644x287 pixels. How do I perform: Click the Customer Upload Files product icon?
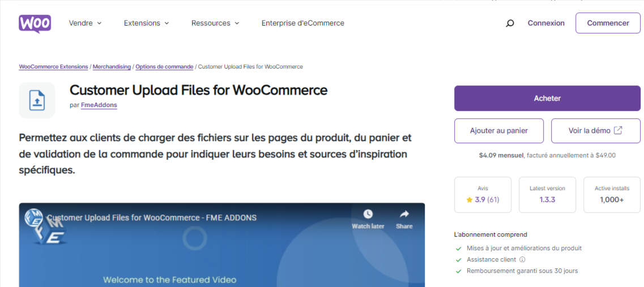37,100
